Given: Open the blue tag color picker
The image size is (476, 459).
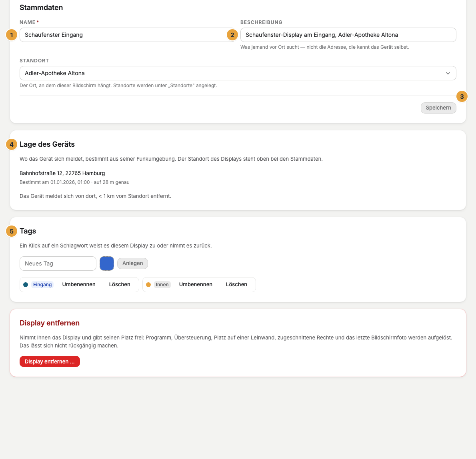Looking at the screenshot, I should (x=107, y=263).
